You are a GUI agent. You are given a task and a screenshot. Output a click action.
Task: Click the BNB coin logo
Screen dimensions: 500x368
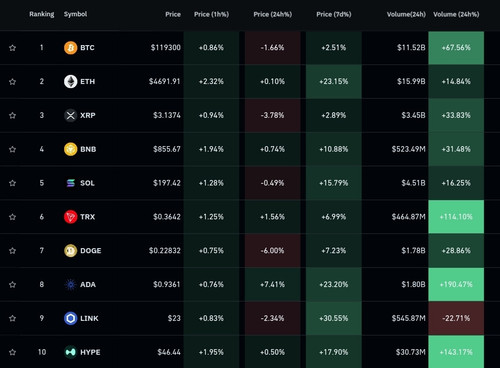pos(70,149)
